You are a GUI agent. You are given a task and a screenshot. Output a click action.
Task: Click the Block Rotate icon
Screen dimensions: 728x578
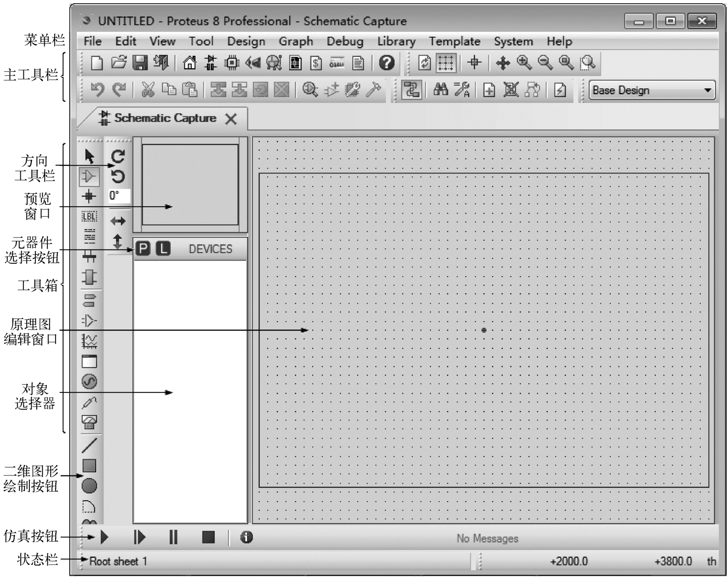[x=260, y=90]
